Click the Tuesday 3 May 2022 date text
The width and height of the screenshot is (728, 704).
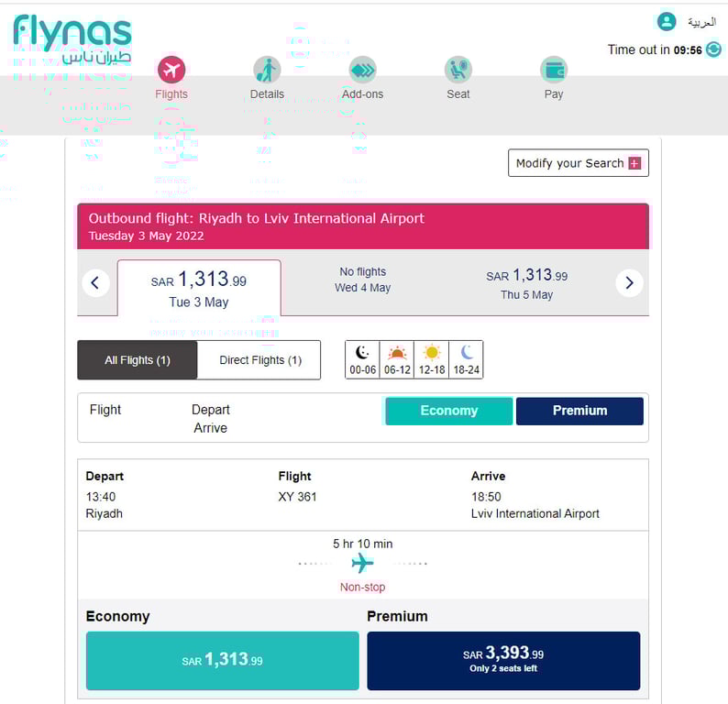pyautogui.click(x=147, y=236)
